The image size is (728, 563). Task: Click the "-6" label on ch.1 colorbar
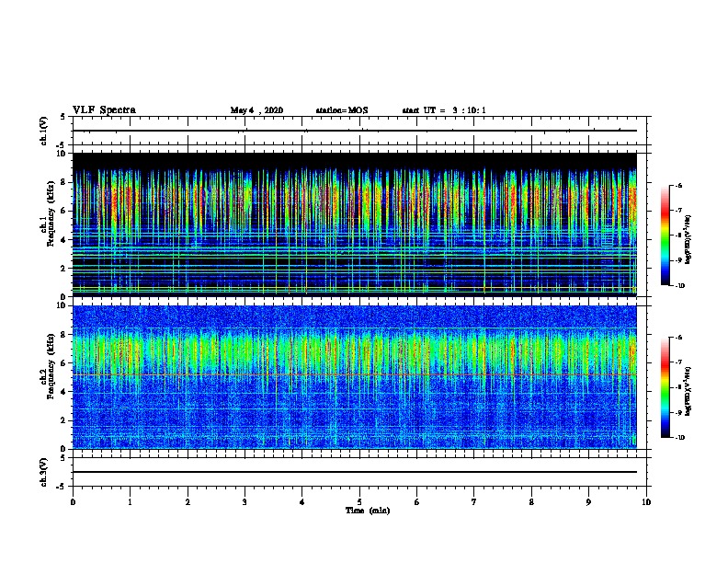(x=678, y=186)
